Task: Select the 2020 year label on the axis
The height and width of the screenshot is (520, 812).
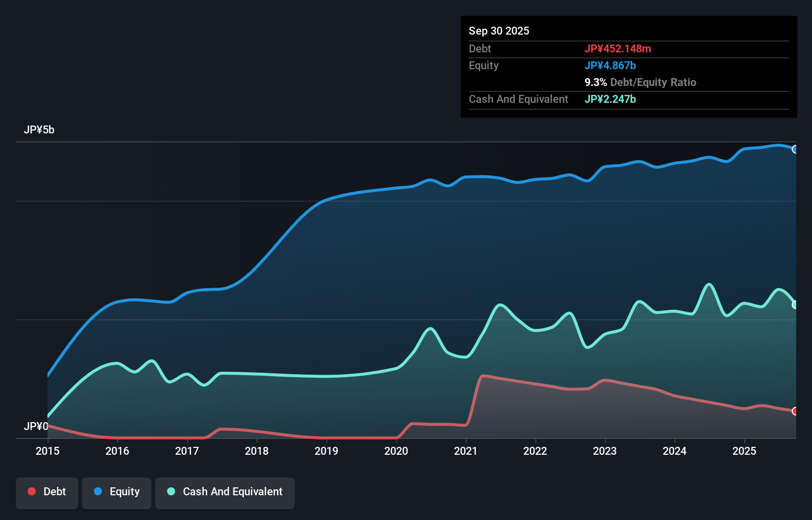Action: pyautogui.click(x=397, y=451)
